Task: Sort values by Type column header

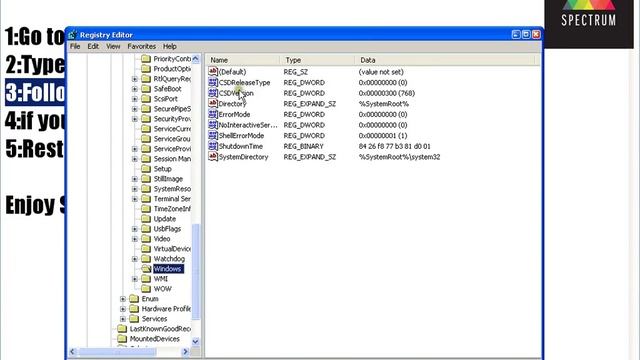Action: pyautogui.click(x=318, y=60)
